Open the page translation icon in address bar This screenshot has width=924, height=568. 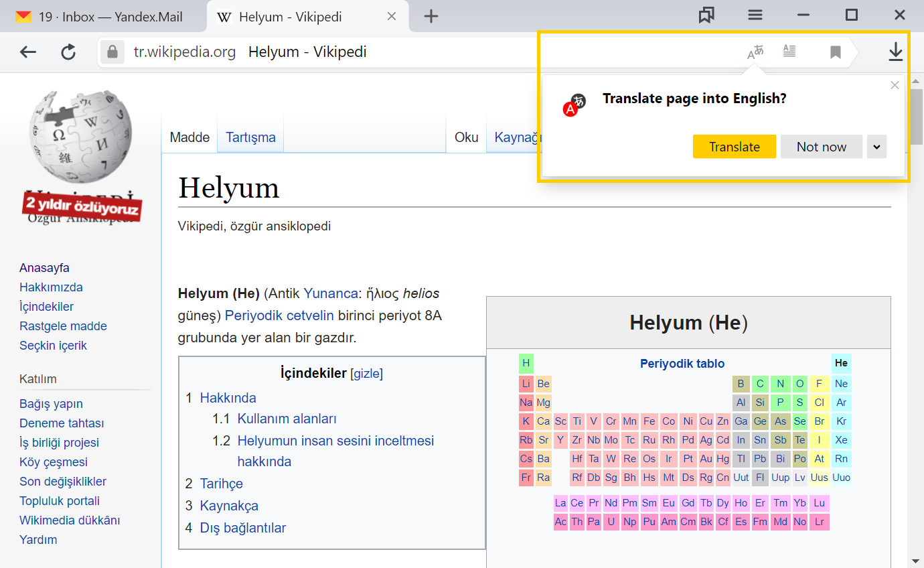(x=755, y=52)
